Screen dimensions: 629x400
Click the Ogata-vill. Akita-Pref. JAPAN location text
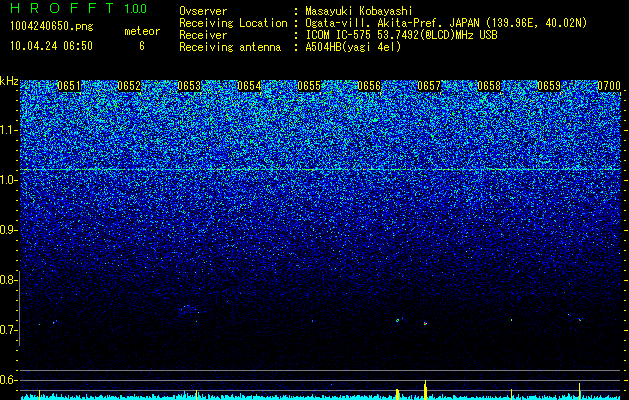pyautogui.click(x=446, y=23)
